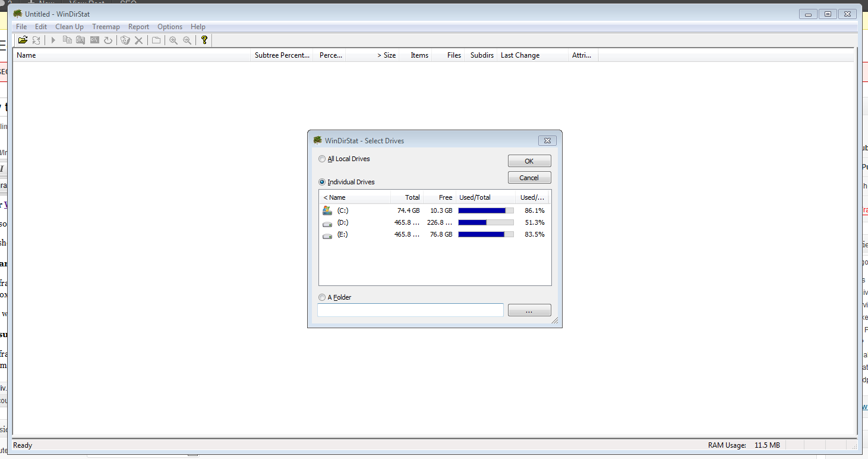This screenshot has height=459, width=868.
Task: Click the Zoom Out magnifier icon
Action: [187, 40]
